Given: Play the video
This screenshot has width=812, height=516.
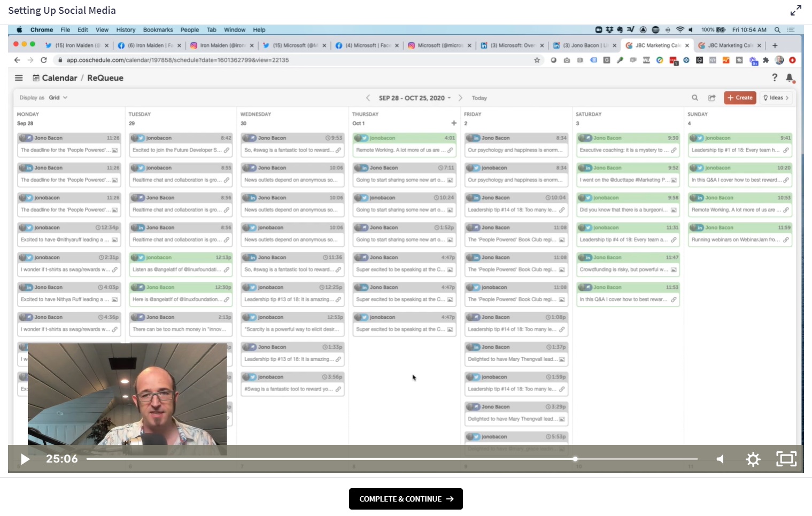Looking at the screenshot, I should 25,459.
